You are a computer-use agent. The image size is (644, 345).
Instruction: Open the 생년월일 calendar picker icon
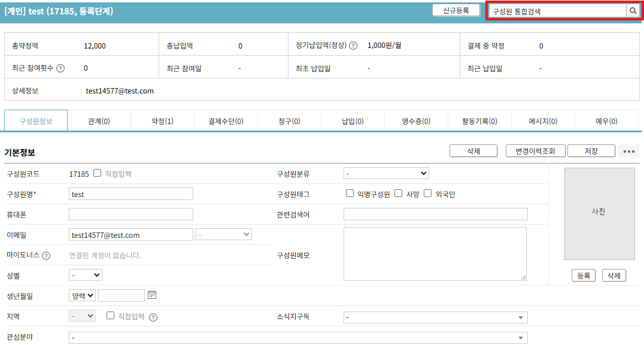(x=152, y=295)
